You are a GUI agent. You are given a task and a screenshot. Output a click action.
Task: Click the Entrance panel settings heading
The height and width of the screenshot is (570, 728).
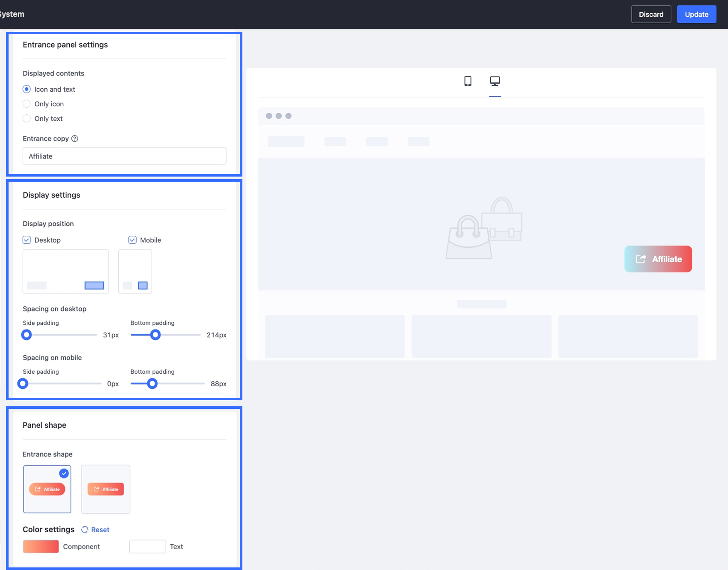65,45
